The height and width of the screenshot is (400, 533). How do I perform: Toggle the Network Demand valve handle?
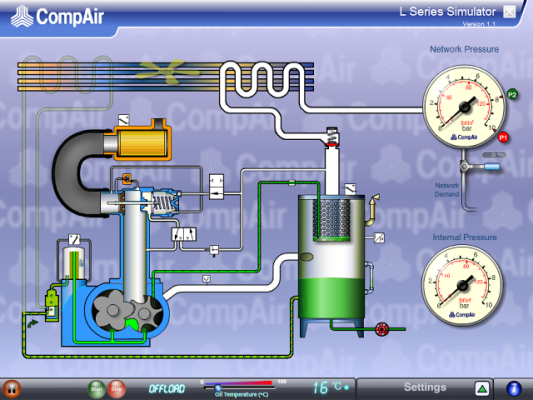pyautogui.click(x=492, y=167)
